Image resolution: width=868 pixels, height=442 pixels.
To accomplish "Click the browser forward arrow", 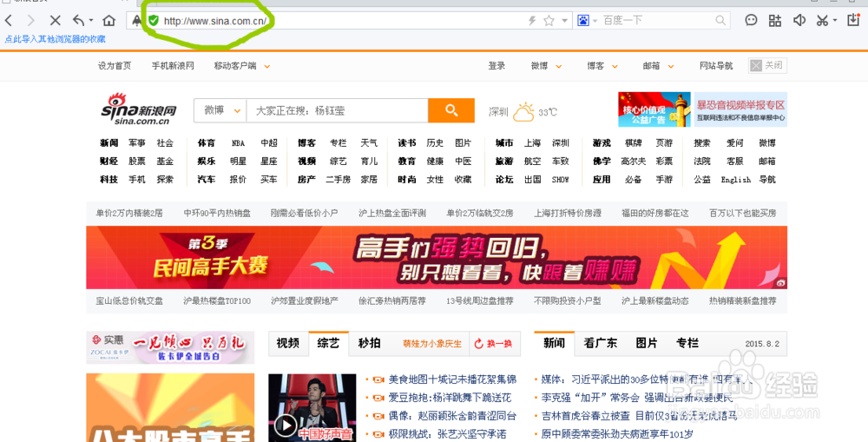I will (31, 21).
